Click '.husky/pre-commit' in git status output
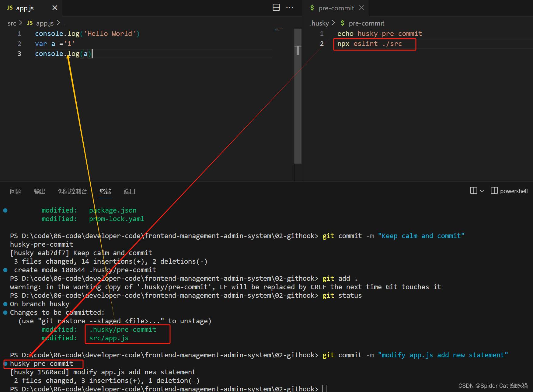The height and width of the screenshot is (392, 533). tap(123, 330)
